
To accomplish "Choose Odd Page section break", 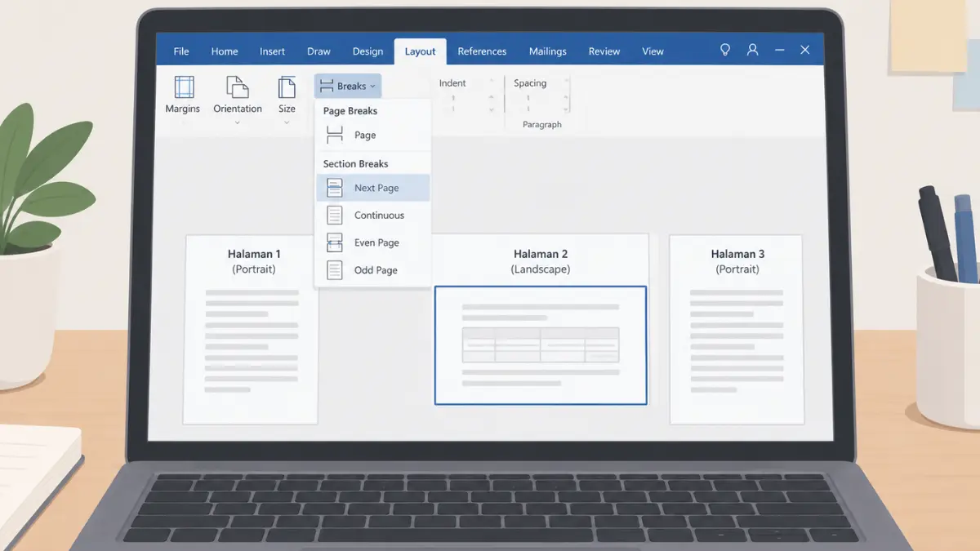I will (372, 270).
